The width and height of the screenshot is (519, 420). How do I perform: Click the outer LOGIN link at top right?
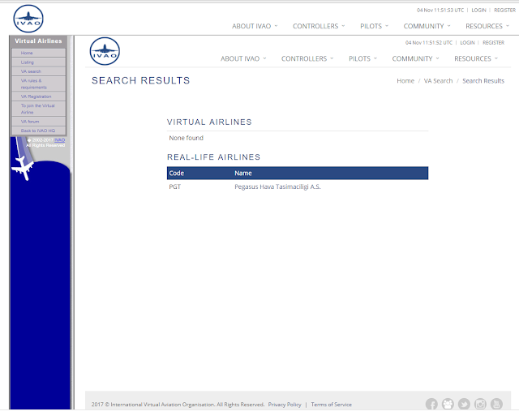click(x=478, y=11)
